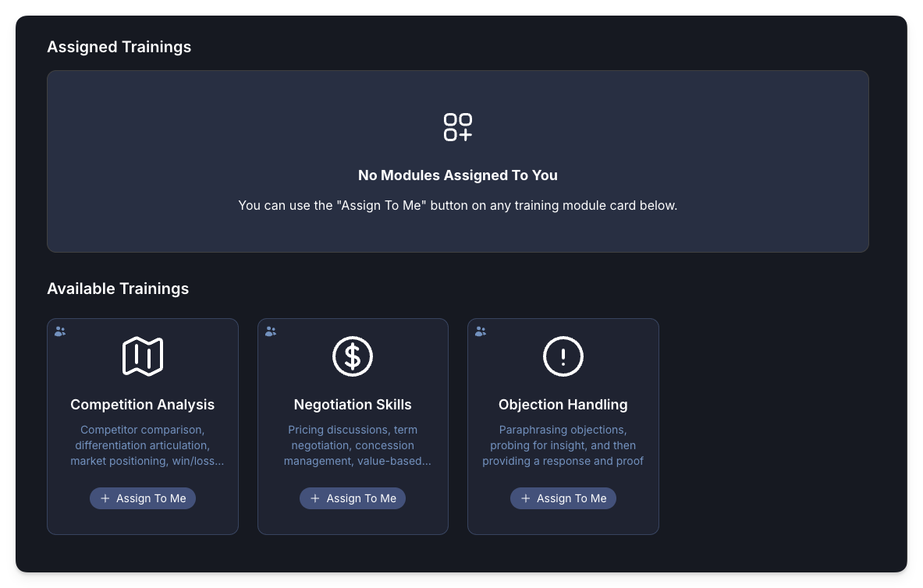Click the plus icon in Negotiation Skills assign button
Screen dimensions: 923x588
315,498
